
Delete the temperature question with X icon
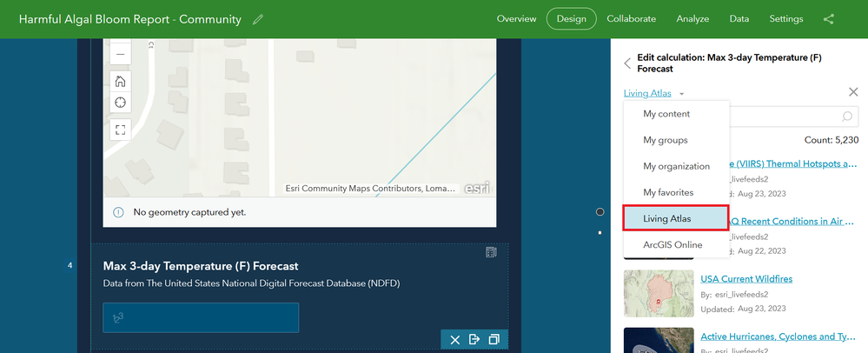pyautogui.click(x=455, y=340)
